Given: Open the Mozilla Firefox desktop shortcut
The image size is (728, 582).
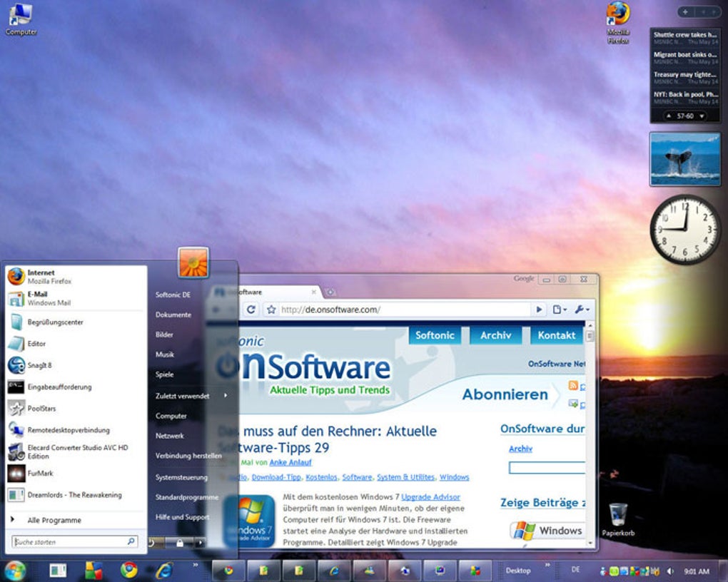Looking at the screenshot, I should tap(618, 22).
